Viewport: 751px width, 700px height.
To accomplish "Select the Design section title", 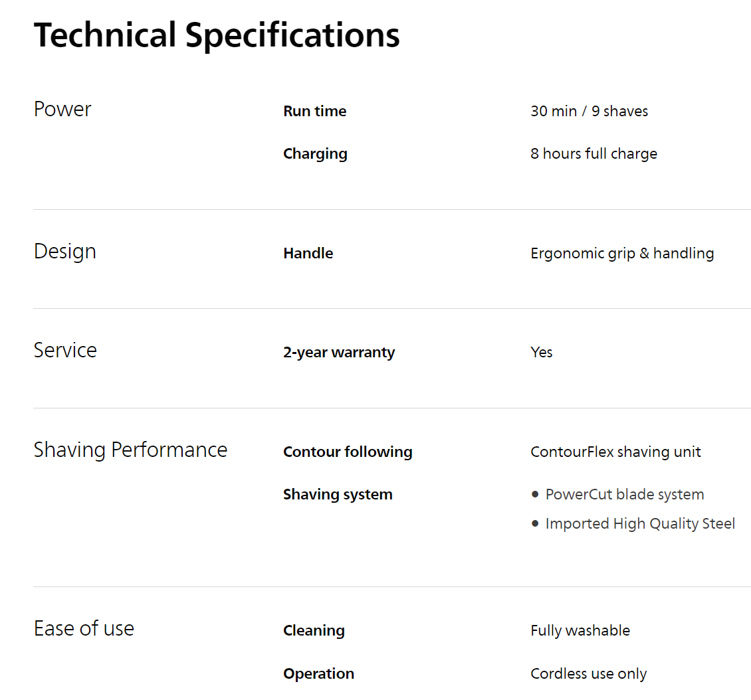I will pyautogui.click(x=65, y=252).
